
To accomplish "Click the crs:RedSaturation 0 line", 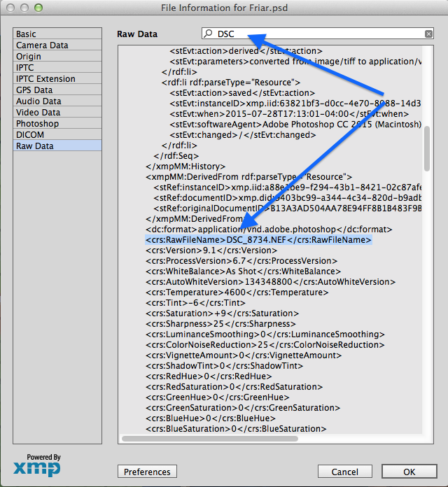I will coord(234,387).
